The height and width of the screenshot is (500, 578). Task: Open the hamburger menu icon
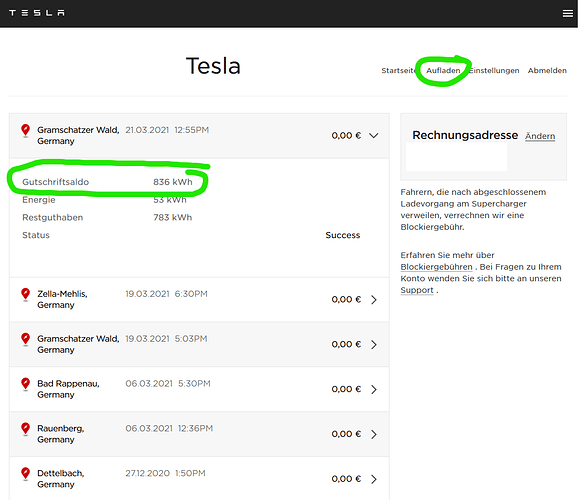click(568, 13)
